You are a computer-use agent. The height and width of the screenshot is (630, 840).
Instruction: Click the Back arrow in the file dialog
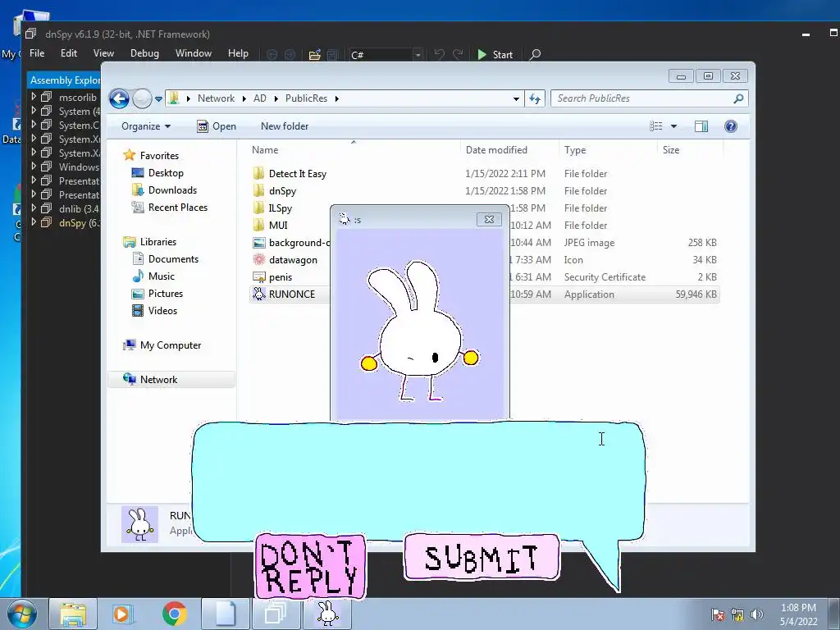119,98
